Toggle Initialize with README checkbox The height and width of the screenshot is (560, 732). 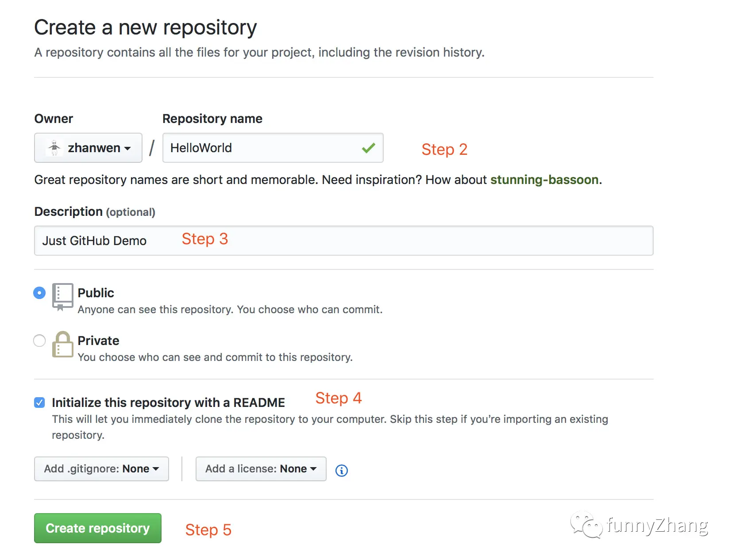click(39, 403)
